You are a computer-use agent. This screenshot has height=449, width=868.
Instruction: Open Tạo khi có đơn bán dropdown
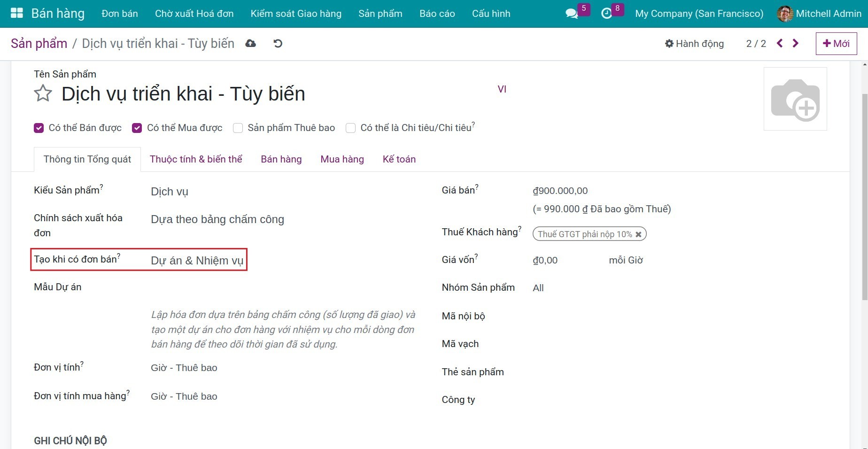click(197, 261)
